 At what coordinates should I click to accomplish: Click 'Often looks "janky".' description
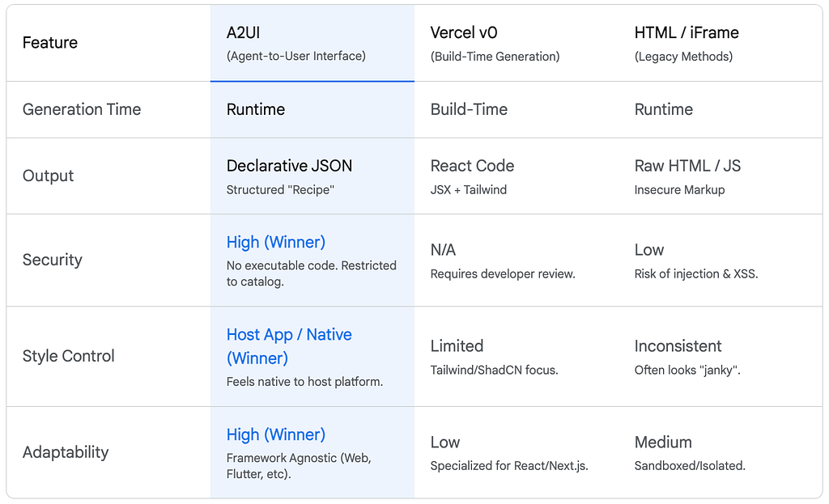(x=687, y=370)
